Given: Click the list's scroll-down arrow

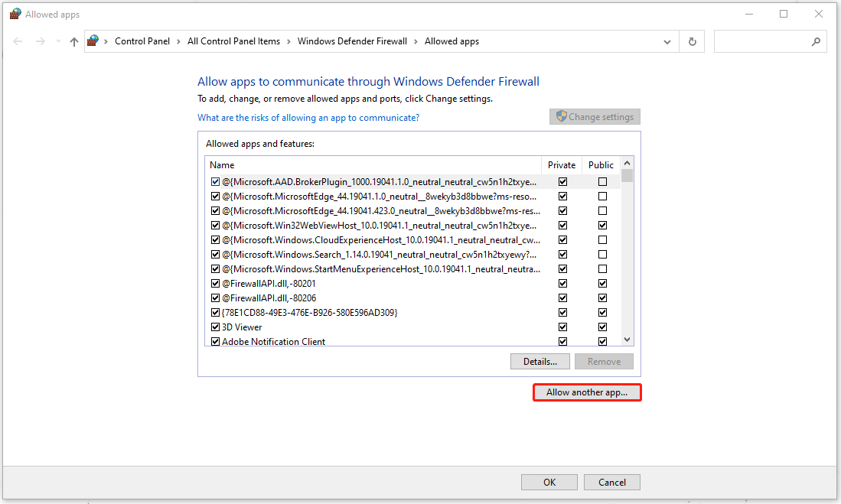Looking at the screenshot, I should [627, 338].
